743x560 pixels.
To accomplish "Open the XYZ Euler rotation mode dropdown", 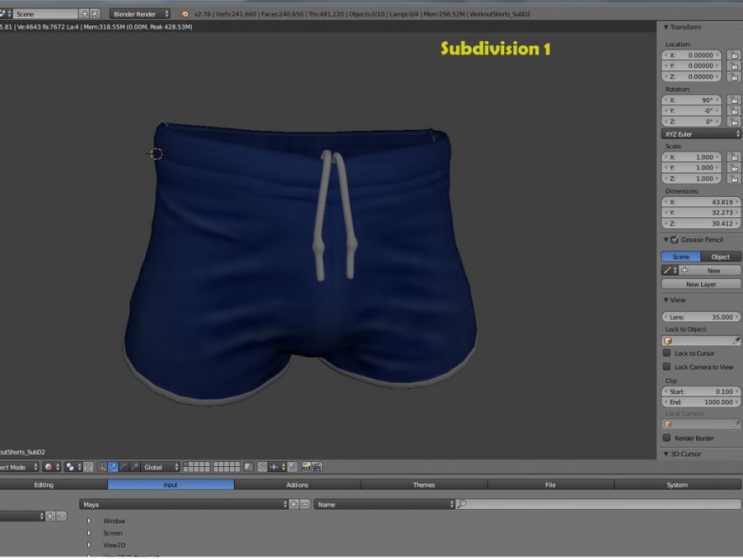I will (701, 134).
